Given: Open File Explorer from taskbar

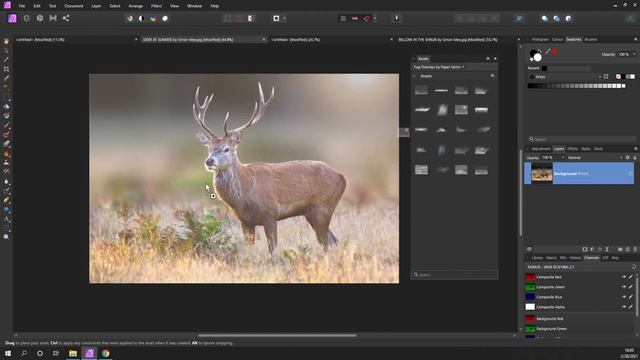Looking at the screenshot, I should [73, 353].
